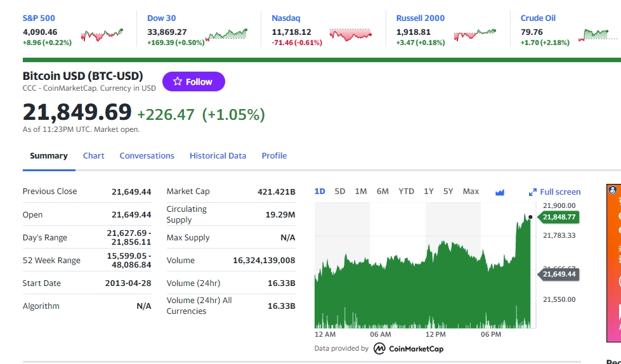This screenshot has height=364, width=621.
Task: Select the 6M chart range
Action: [382, 192]
